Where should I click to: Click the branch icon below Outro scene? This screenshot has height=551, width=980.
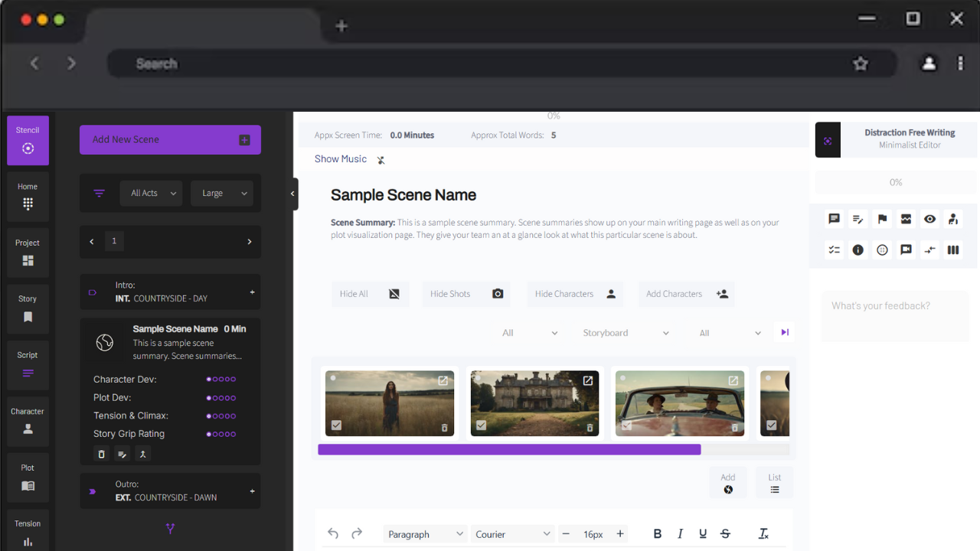coord(170,528)
